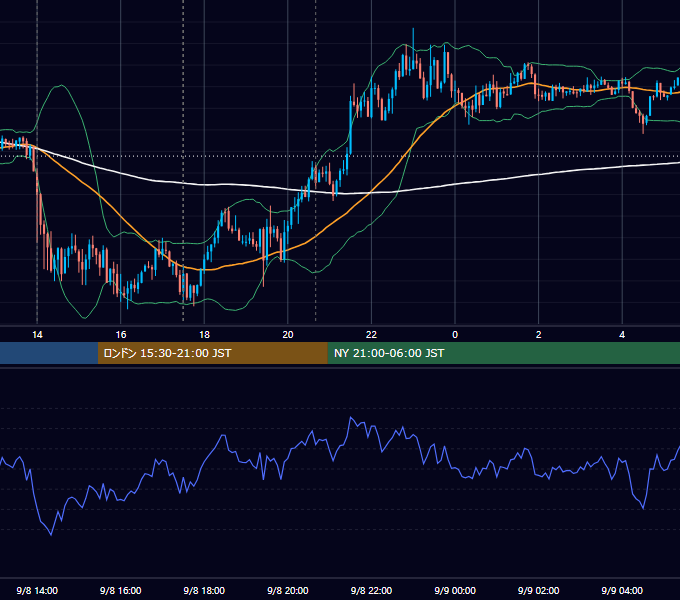Click the '9/8 22:00' date label
Image resolution: width=680 pixels, height=600 pixels.
tap(371, 590)
